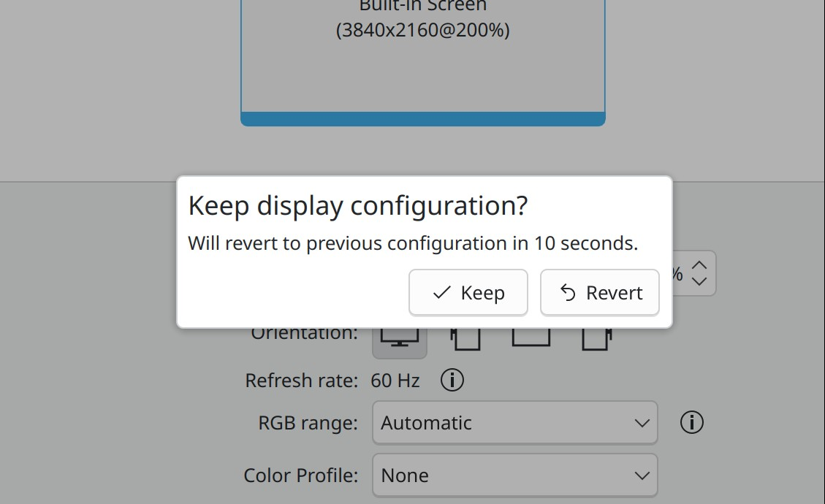
Task: Click the 'Color Profile:' label
Action: tap(300, 476)
